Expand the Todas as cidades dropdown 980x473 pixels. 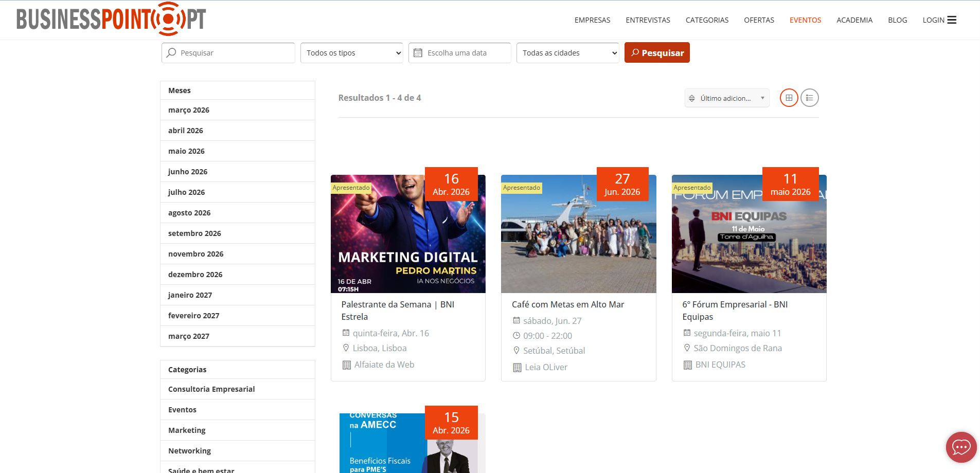coord(567,53)
